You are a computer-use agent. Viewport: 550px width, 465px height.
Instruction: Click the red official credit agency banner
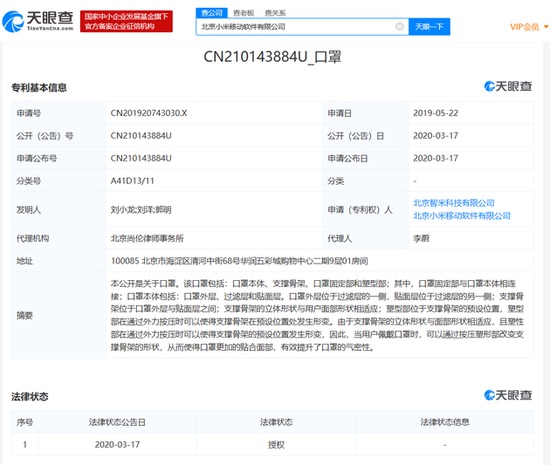point(126,21)
